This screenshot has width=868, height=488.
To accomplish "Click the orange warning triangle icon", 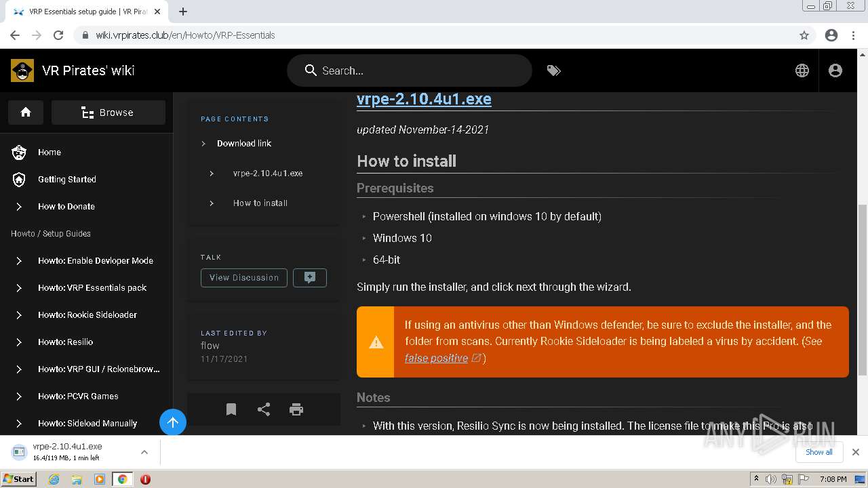I will tap(376, 342).
